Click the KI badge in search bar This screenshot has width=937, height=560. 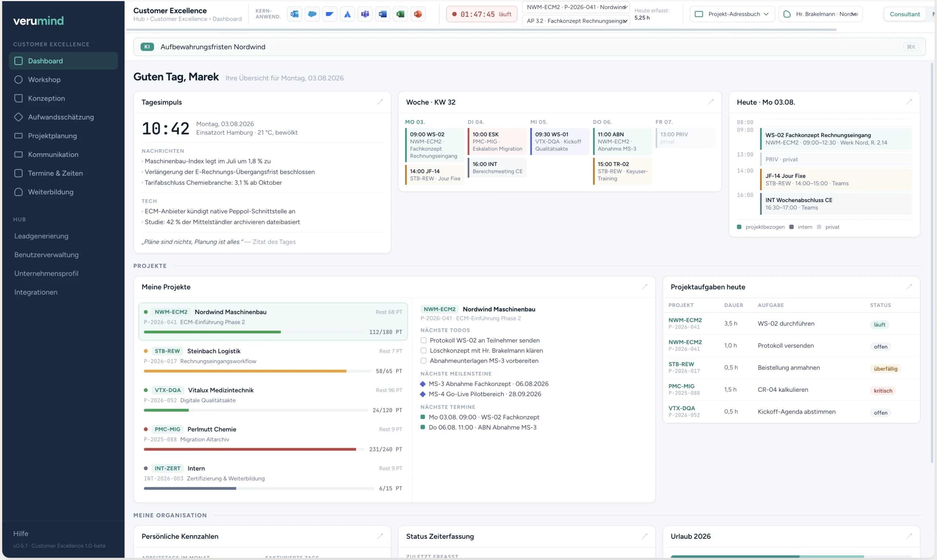point(147,47)
